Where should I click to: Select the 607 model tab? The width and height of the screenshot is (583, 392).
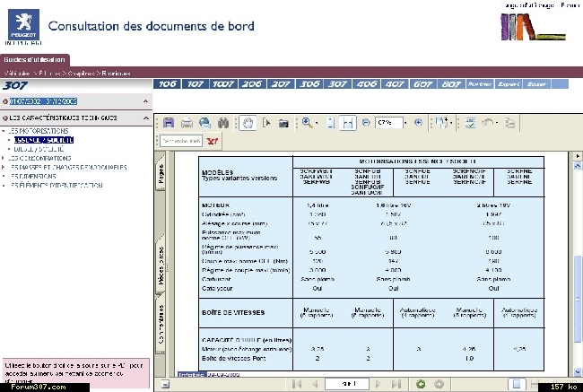[x=422, y=84]
